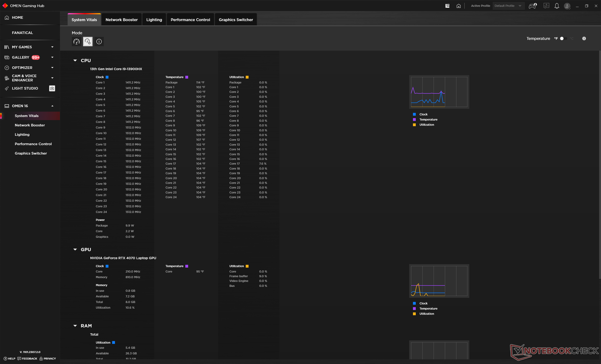Collapse the OMEN 16 section arrow
Viewport: 601px width, 364px height.
tap(52, 106)
